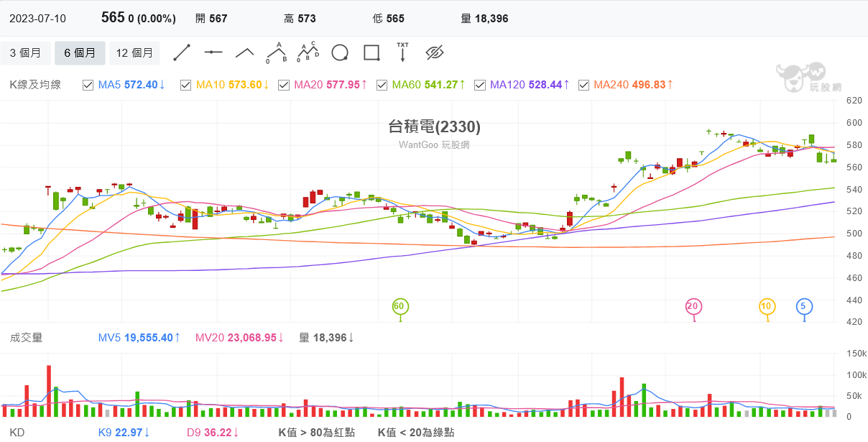This screenshot has width=868, height=442.
Task: Click the opening price 開 567
Action: click(211, 19)
